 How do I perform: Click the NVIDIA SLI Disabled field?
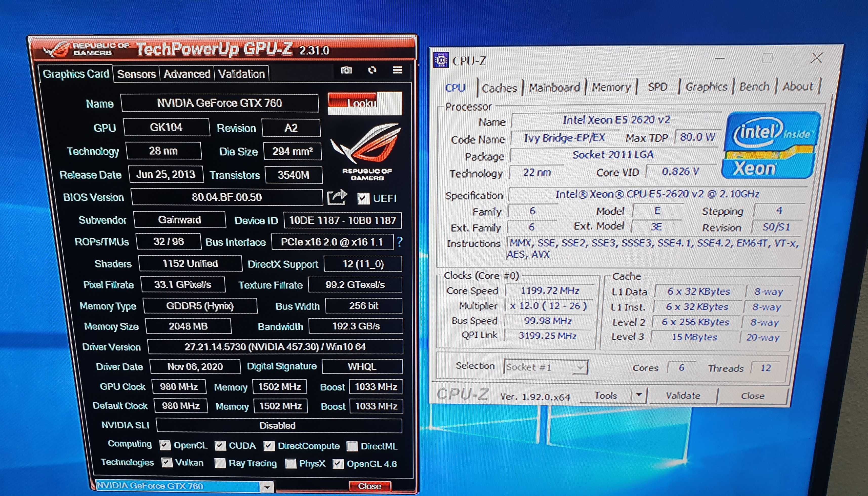[279, 425]
